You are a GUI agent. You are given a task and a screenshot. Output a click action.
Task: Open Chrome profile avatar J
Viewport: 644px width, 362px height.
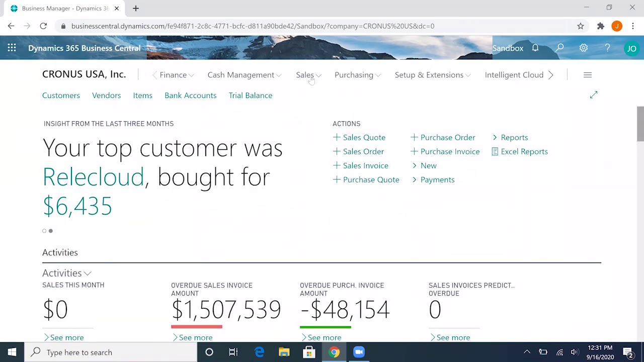(x=617, y=26)
